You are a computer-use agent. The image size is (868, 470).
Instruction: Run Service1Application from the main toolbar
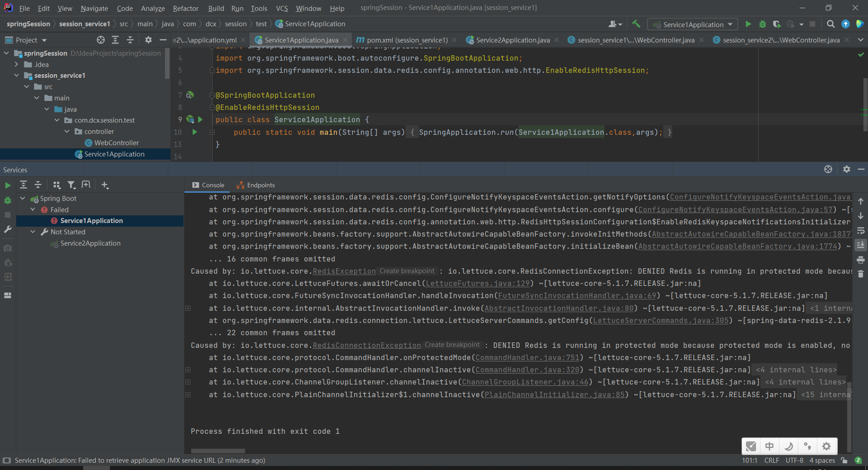click(748, 24)
